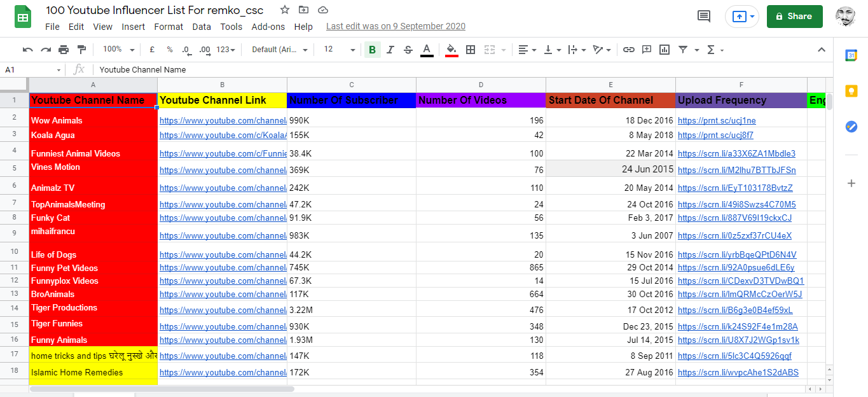
Task: Toggle bold formatting
Action: (x=372, y=50)
